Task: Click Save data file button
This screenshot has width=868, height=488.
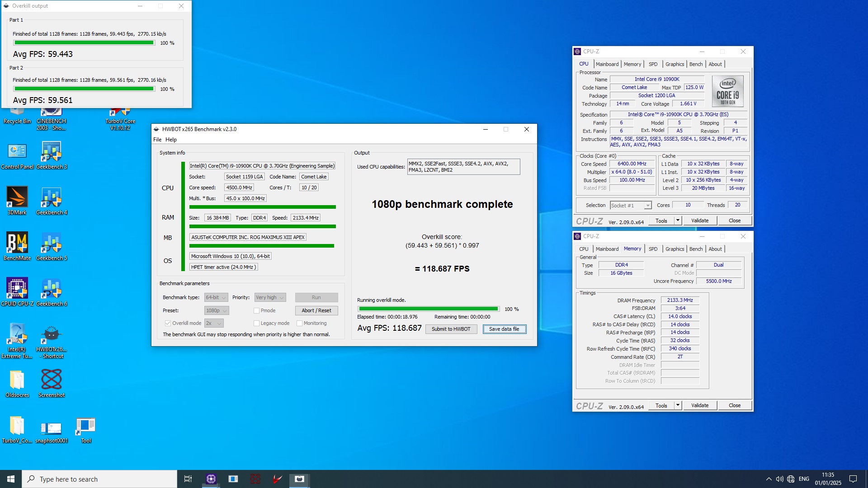Action: click(504, 329)
